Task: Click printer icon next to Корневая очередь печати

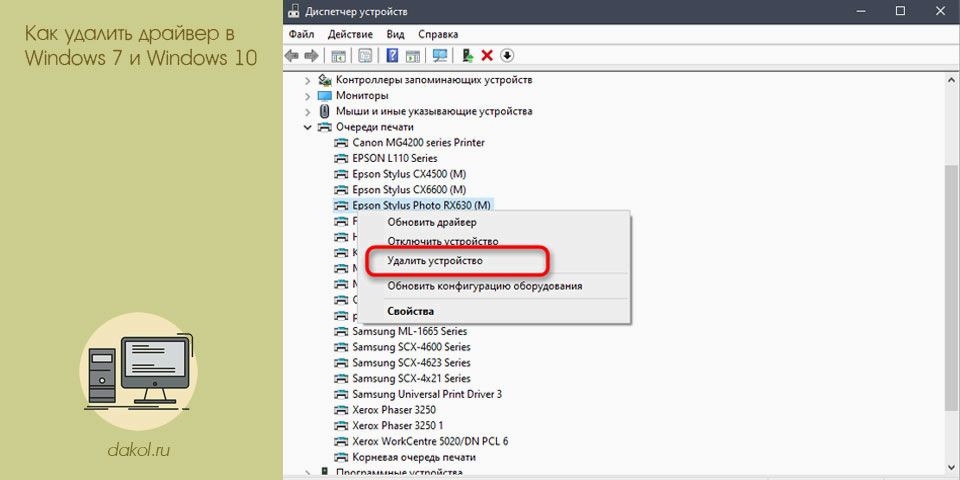Action: click(340, 457)
